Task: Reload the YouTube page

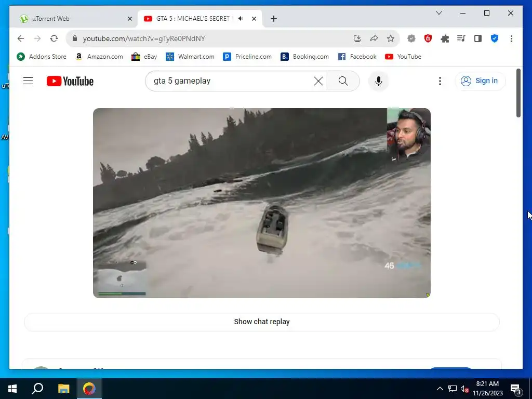Action: coord(54,38)
